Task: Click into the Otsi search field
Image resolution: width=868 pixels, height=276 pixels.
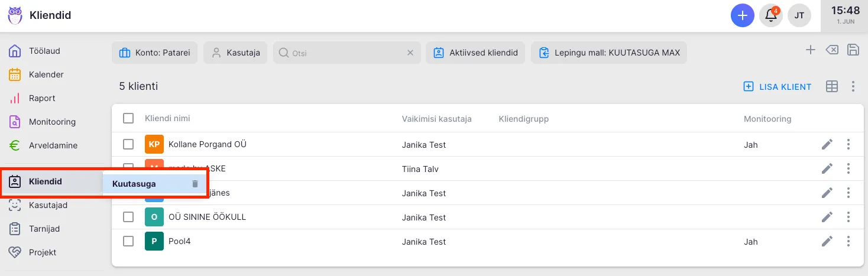Action: (346, 53)
